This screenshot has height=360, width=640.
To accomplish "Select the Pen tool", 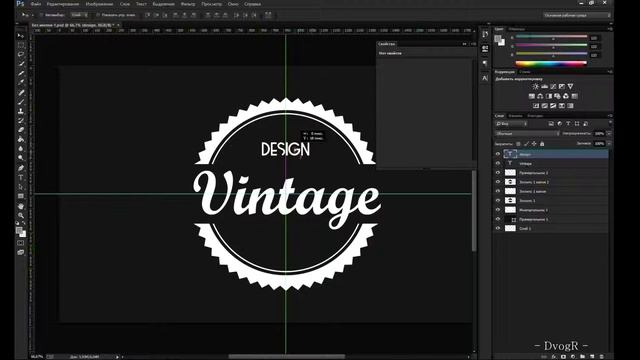I will (x=21, y=168).
